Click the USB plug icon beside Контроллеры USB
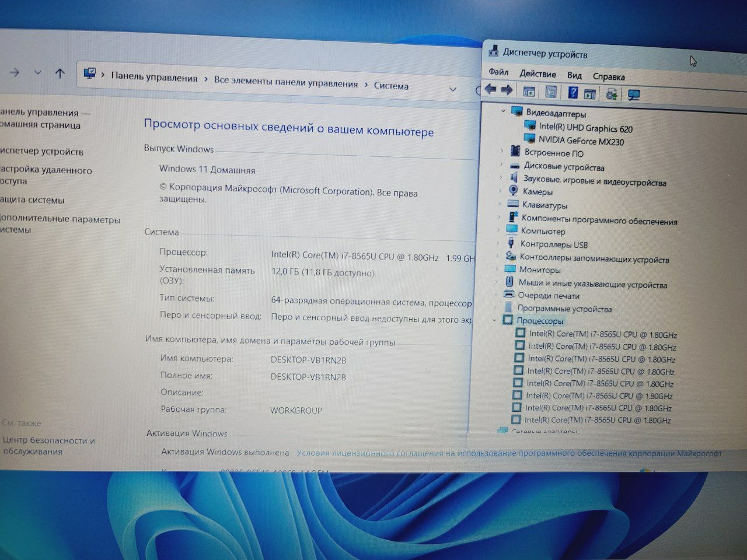This screenshot has height=560, width=747. [511, 243]
